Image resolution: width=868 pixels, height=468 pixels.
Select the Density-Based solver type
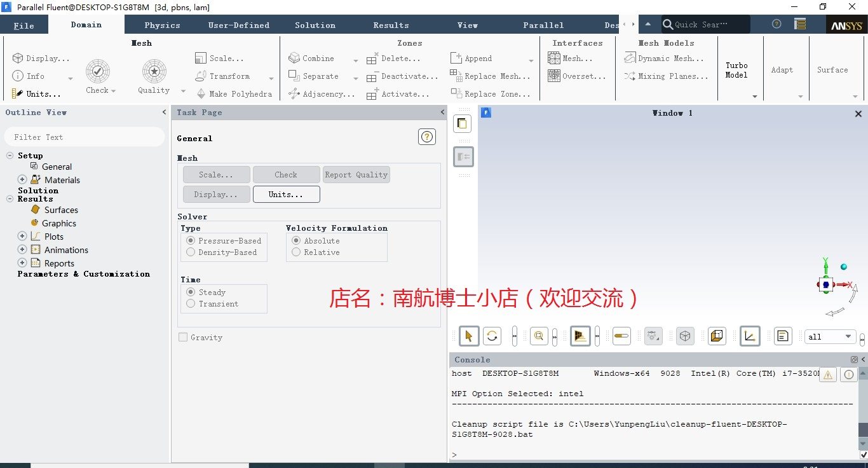tap(191, 252)
